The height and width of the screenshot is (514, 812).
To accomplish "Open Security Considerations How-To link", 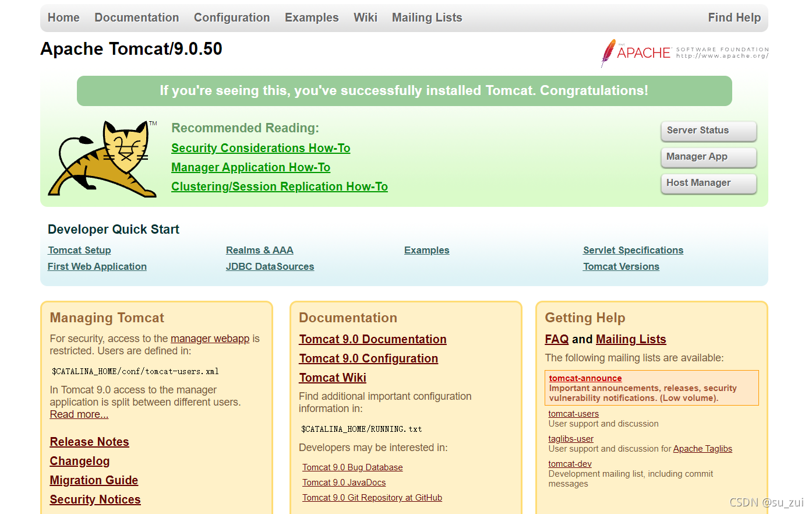I will pyautogui.click(x=261, y=148).
